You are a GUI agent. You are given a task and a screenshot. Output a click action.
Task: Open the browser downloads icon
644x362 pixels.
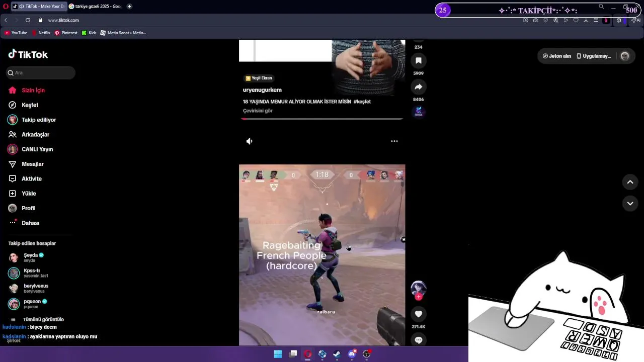point(586,20)
